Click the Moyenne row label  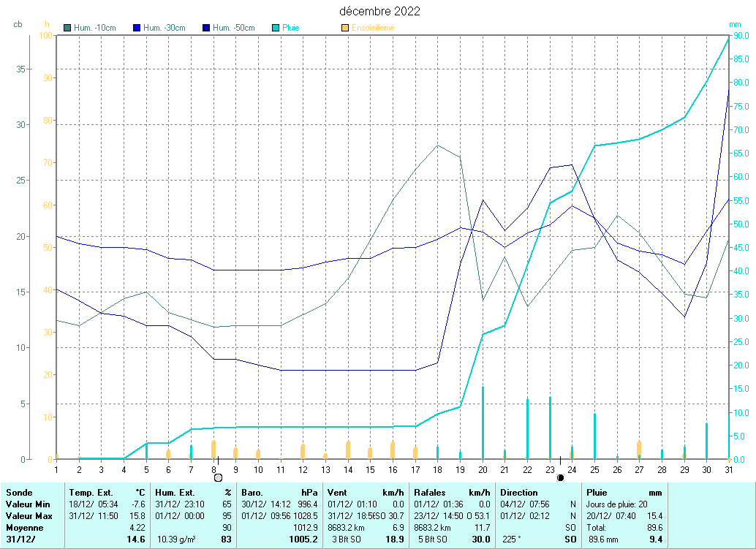24,527
